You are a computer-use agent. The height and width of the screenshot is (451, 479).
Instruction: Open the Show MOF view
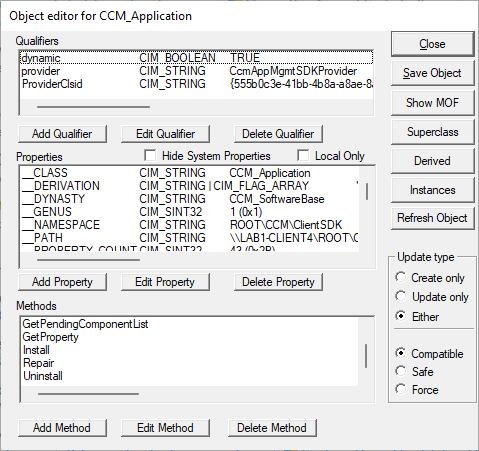click(x=432, y=103)
